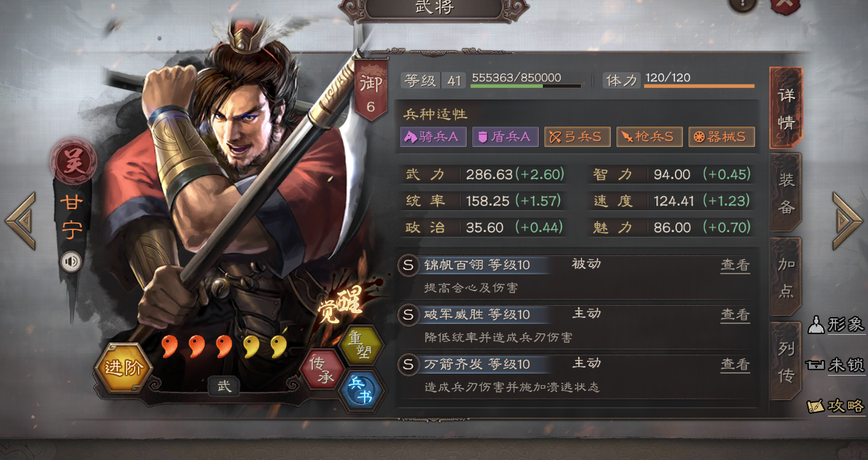Go to next general with right arrow

coord(847,220)
